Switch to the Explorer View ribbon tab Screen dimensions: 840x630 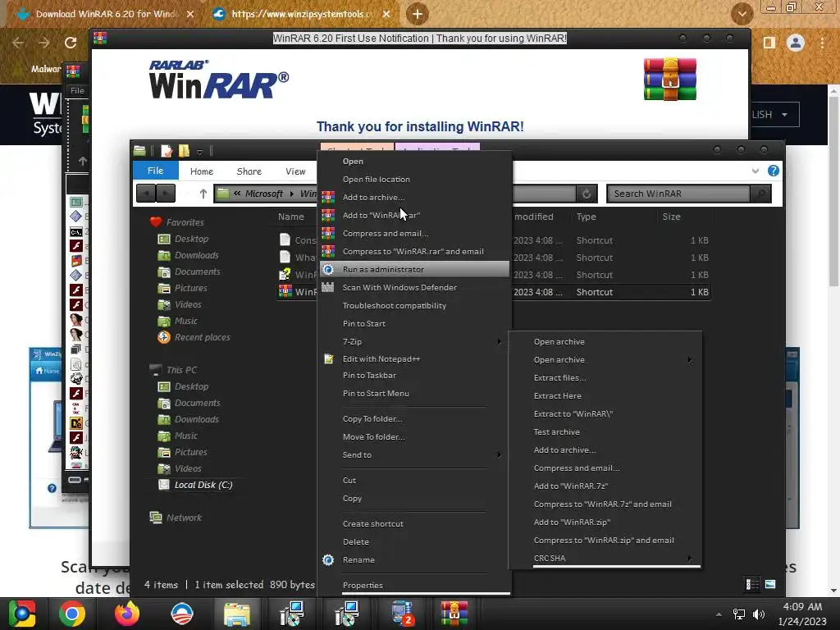pyautogui.click(x=295, y=171)
